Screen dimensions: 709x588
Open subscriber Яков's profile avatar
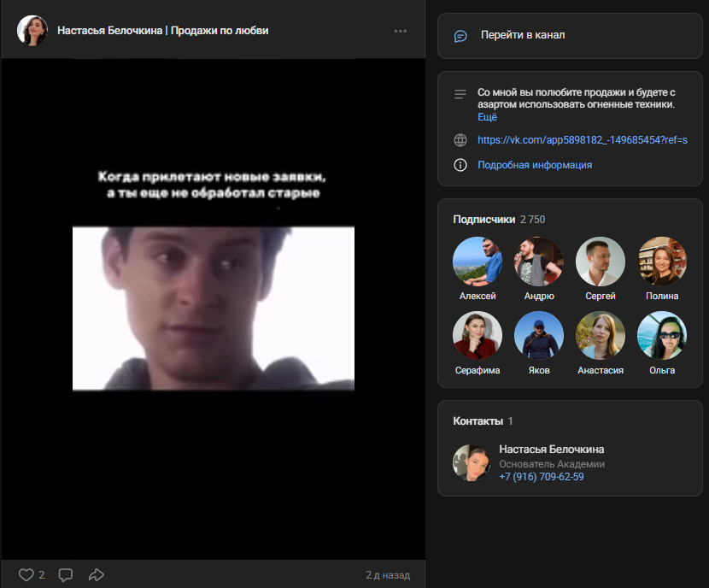[539, 336]
